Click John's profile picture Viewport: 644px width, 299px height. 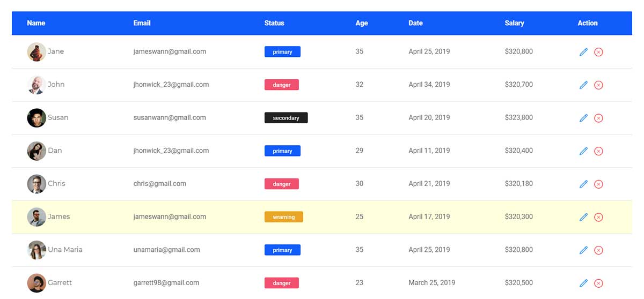(x=36, y=85)
